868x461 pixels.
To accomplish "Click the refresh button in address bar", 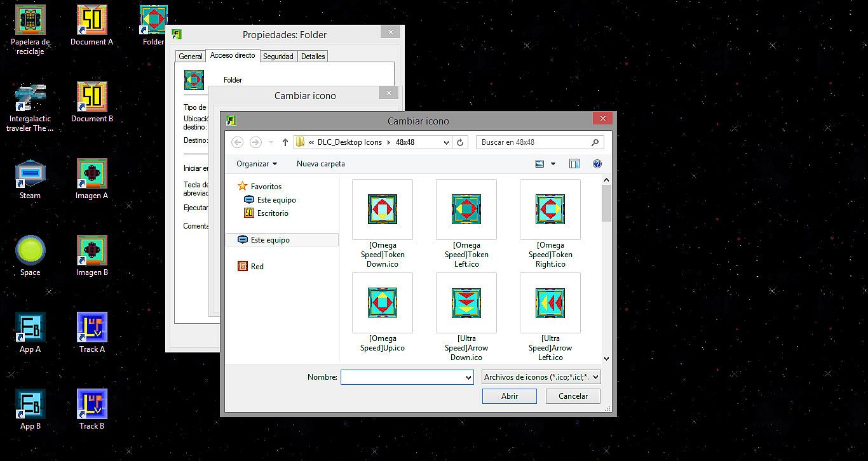I will (461, 142).
